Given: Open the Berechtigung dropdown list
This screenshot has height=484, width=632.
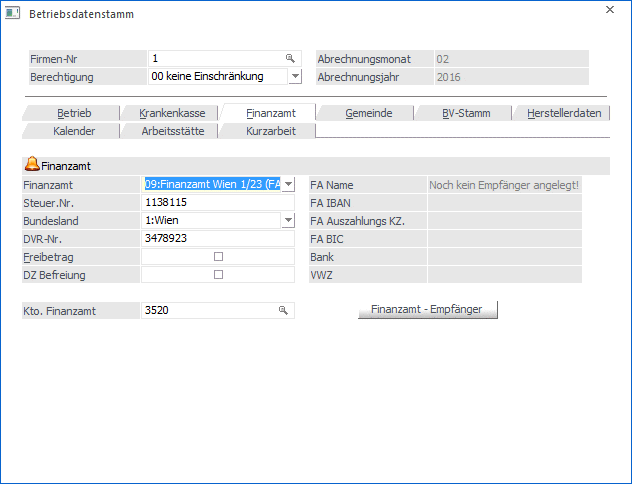Looking at the screenshot, I should tap(295, 76).
